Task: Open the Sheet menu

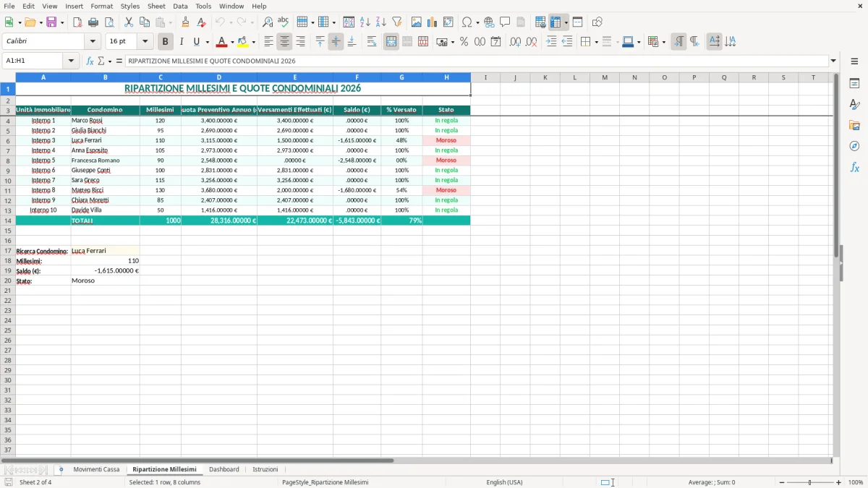Action: click(x=156, y=6)
